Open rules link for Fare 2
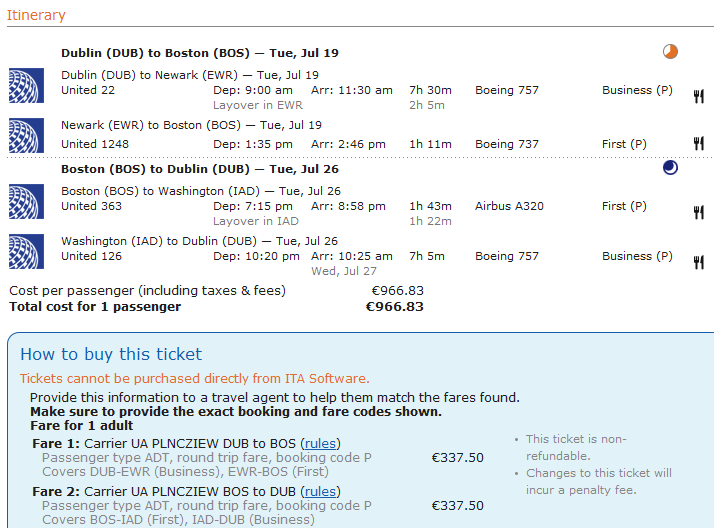 tap(320, 492)
